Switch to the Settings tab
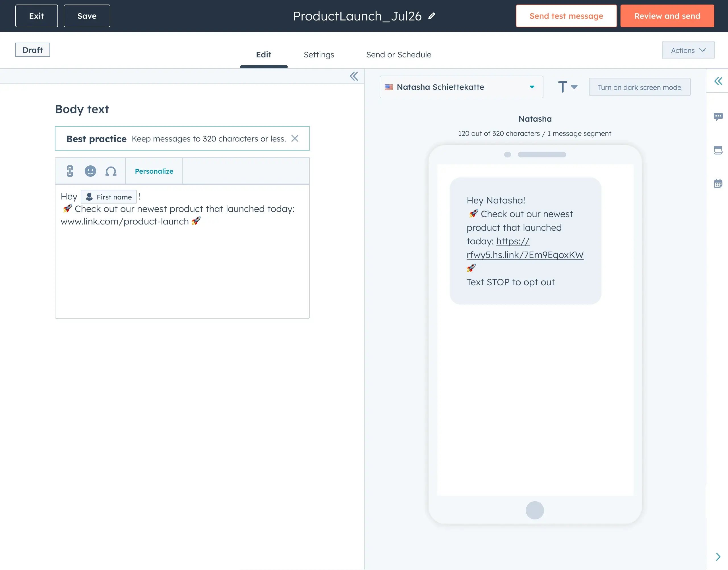This screenshot has width=728, height=570. (318, 55)
